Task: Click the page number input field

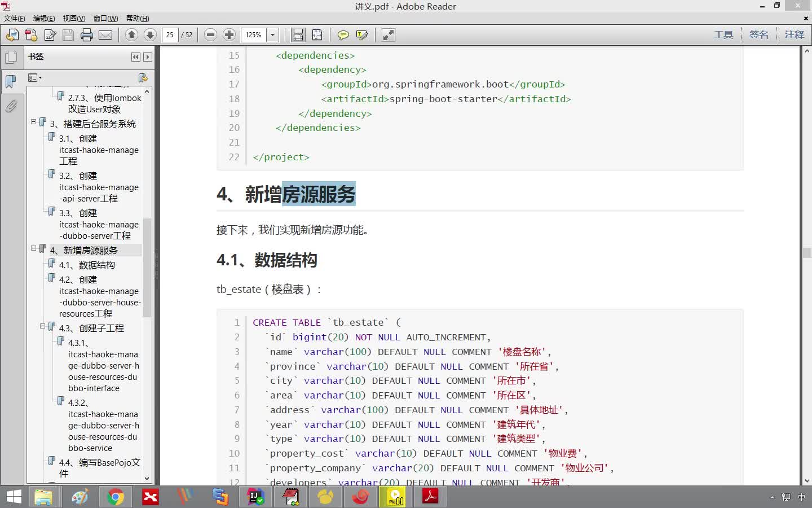Action: [170, 35]
